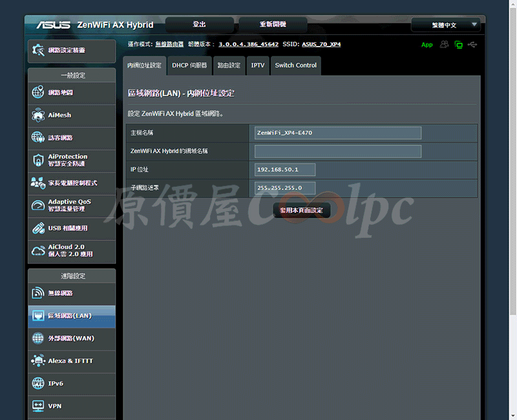Click the ASUS logo
This screenshot has height=420, width=517.
(53, 25)
